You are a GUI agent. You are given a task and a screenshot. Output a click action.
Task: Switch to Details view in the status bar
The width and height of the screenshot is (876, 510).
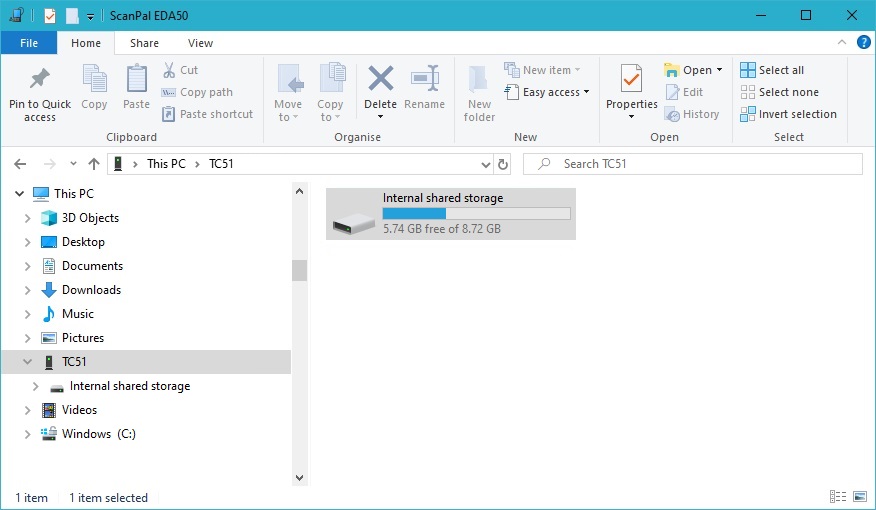[x=837, y=497]
